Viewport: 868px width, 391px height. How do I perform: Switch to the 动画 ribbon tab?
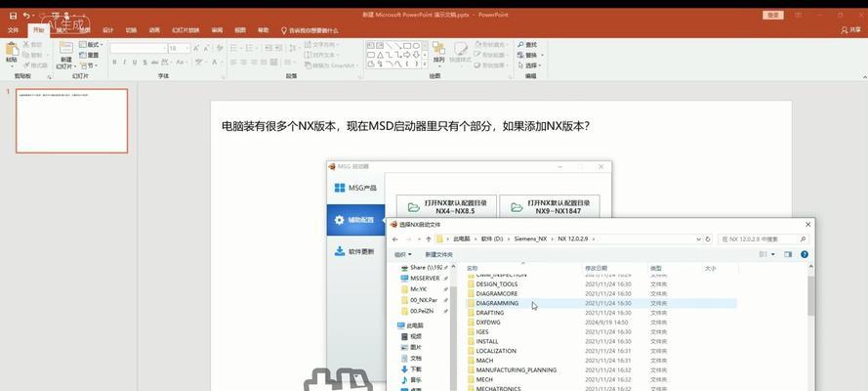[x=154, y=30]
